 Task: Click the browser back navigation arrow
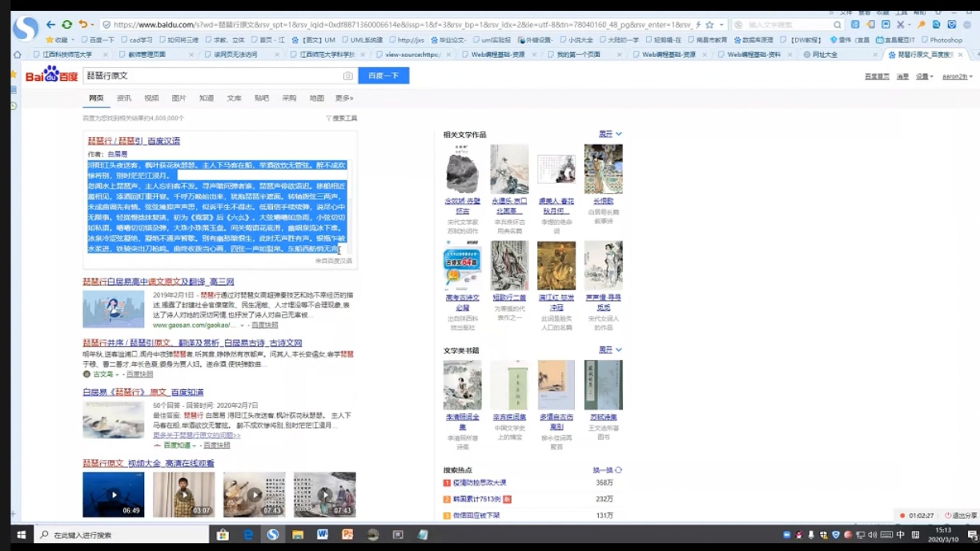pyautogui.click(x=50, y=24)
